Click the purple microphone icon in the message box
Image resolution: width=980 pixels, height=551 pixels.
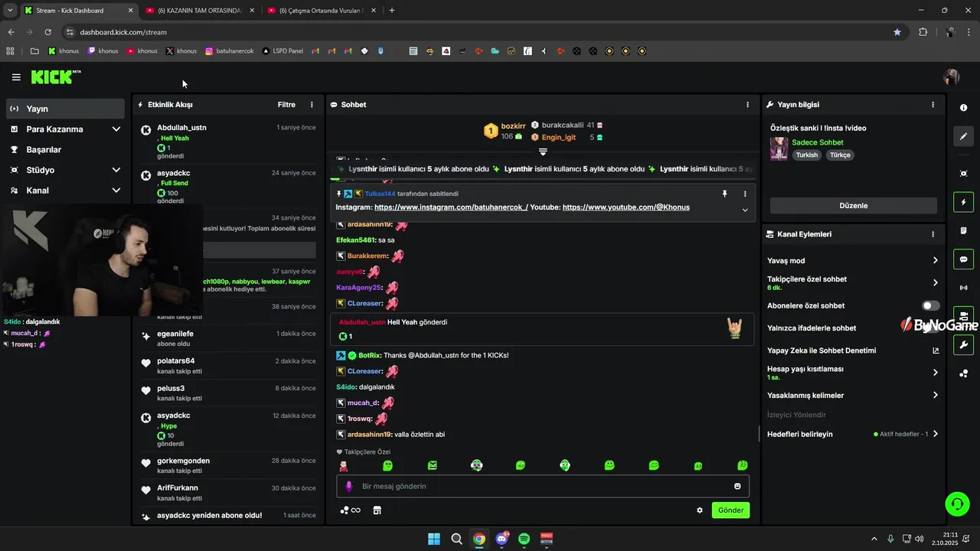coord(348,486)
